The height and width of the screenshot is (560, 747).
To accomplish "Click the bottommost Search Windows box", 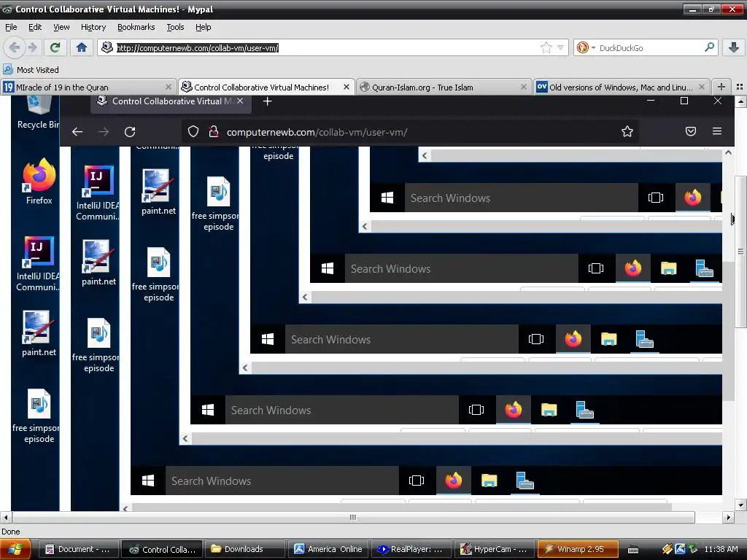I will click(282, 481).
